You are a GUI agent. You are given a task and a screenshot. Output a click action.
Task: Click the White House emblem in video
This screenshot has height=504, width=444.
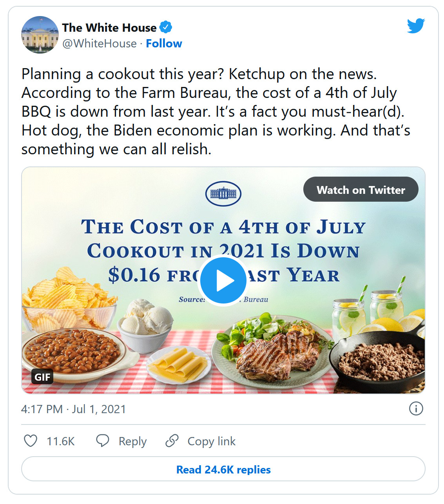click(x=223, y=193)
